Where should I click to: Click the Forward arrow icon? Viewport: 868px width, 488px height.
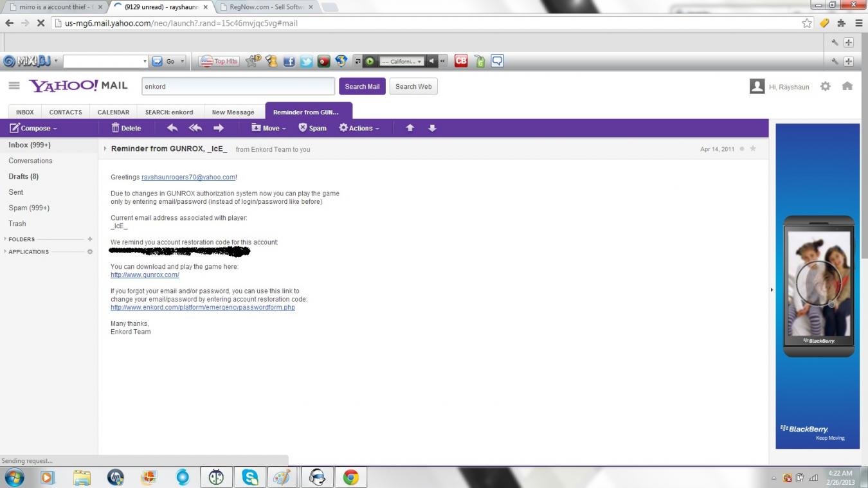(219, 128)
